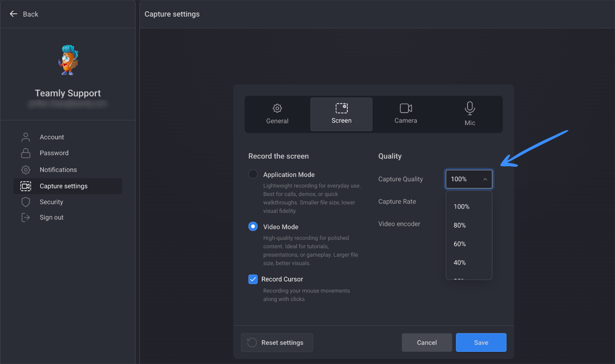Click the Record the screen heading
The width and height of the screenshot is (615, 364).
click(x=278, y=156)
